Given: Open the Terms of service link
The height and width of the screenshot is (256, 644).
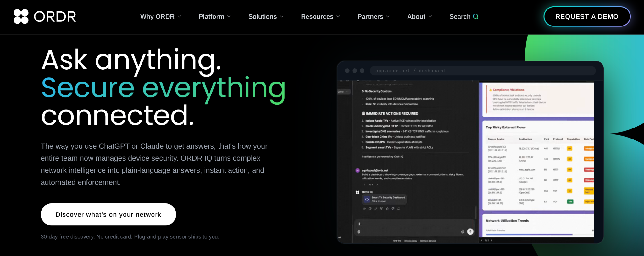Looking at the screenshot, I should coord(428,241).
